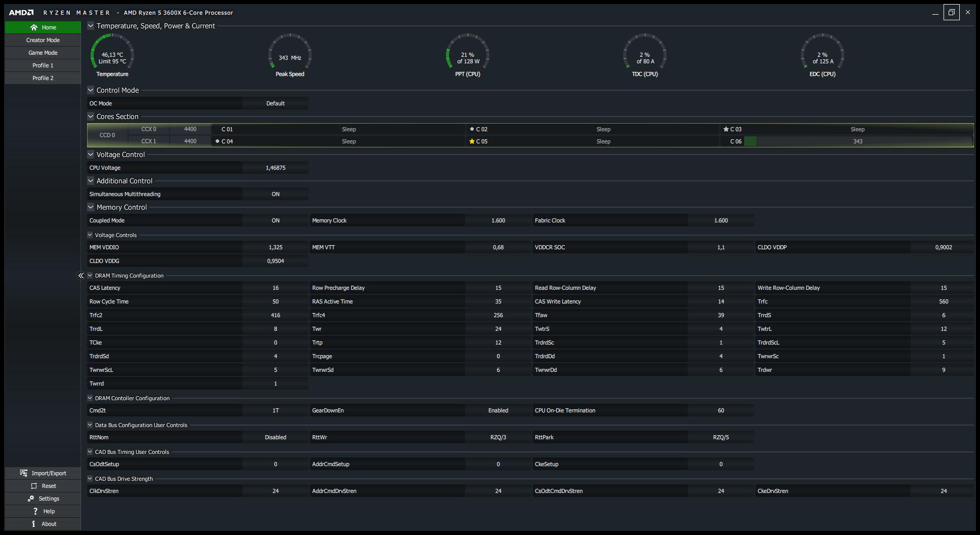
Task: Click the CkeDrvStren value 24
Action: pos(944,491)
